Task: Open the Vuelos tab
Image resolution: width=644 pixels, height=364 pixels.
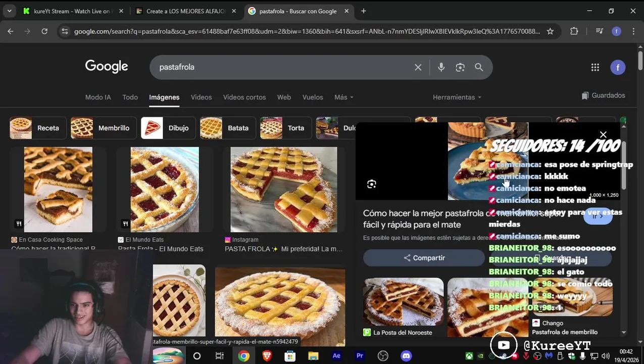Action: coord(313,97)
